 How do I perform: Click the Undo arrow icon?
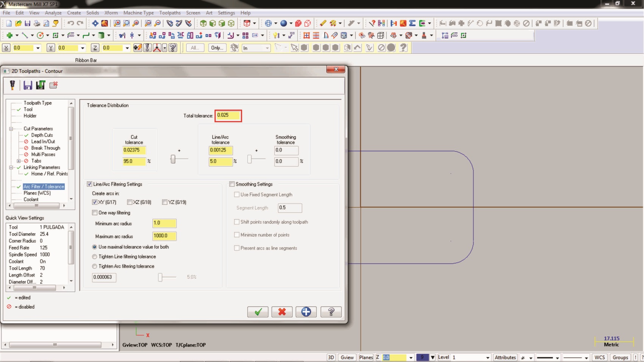(x=70, y=23)
